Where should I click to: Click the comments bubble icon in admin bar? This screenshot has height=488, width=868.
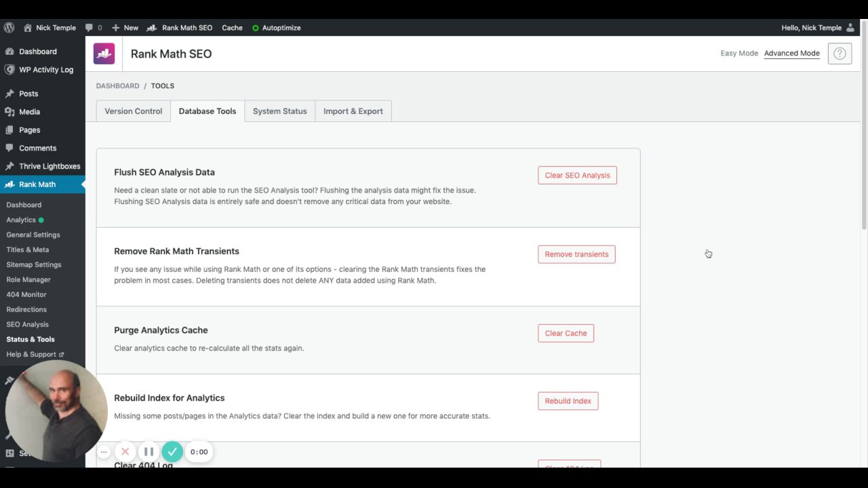tap(90, 28)
